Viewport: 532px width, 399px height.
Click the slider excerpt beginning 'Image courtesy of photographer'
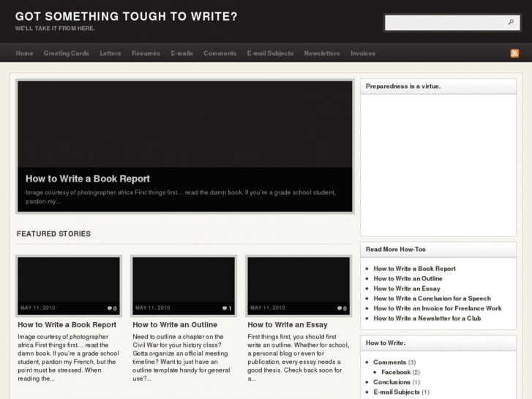[181, 197]
